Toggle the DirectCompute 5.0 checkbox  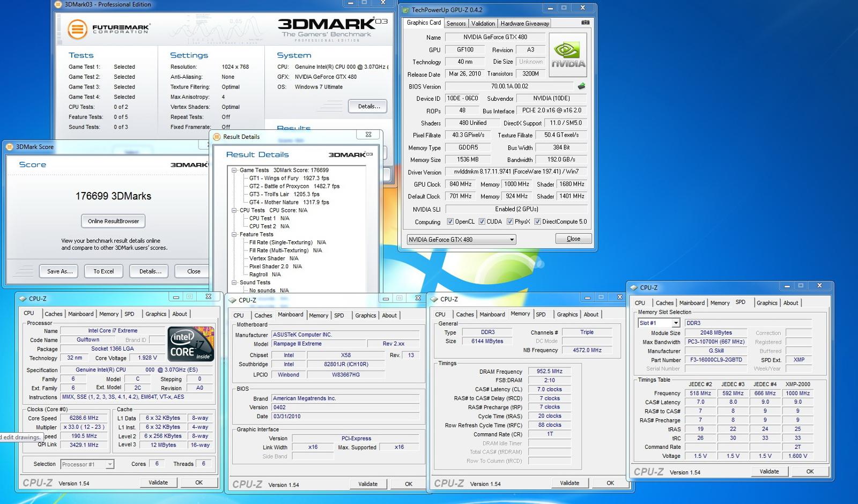click(x=537, y=221)
